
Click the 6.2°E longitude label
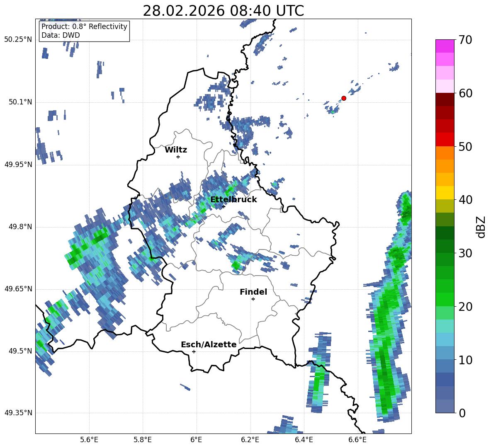click(x=250, y=440)
